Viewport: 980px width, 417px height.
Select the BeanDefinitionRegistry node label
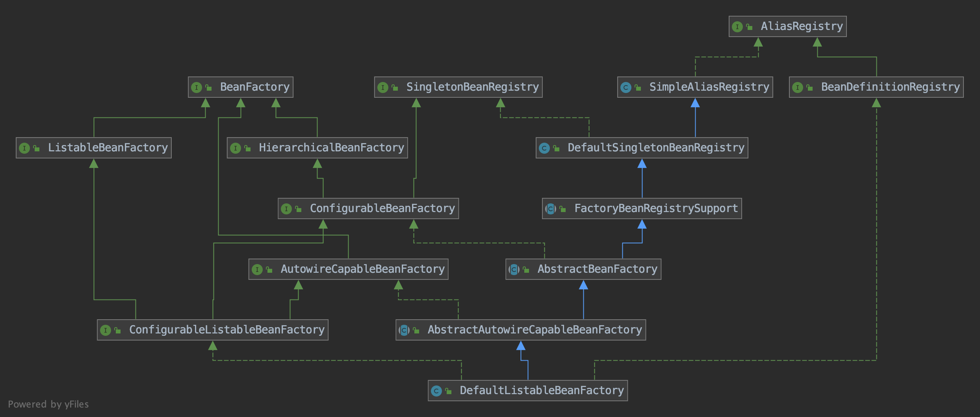(x=890, y=87)
